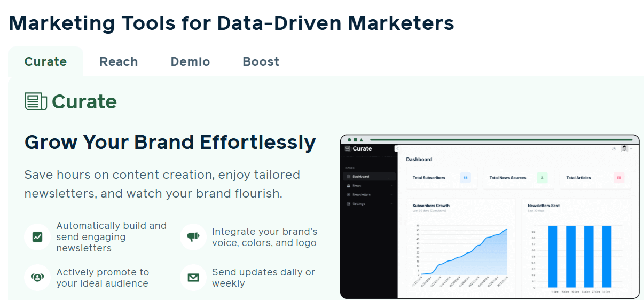Image resolution: width=644 pixels, height=300 pixels.
Task: Click the user avatar in dashboard header
Action: (624, 148)
